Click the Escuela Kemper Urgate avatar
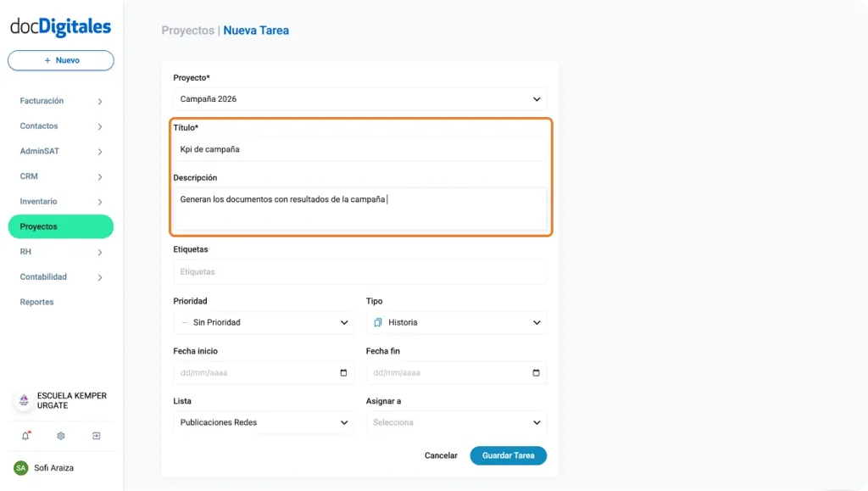Screen dimensions: 868x491 point(23,400)
